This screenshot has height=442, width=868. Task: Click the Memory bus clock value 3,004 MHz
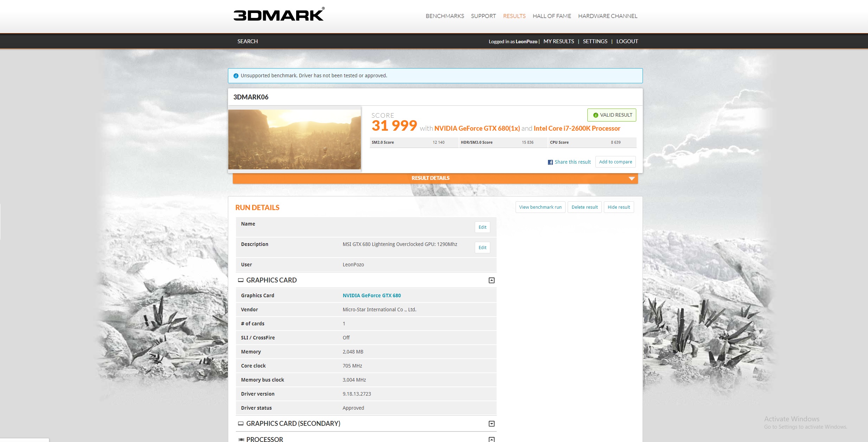(354, 380)
